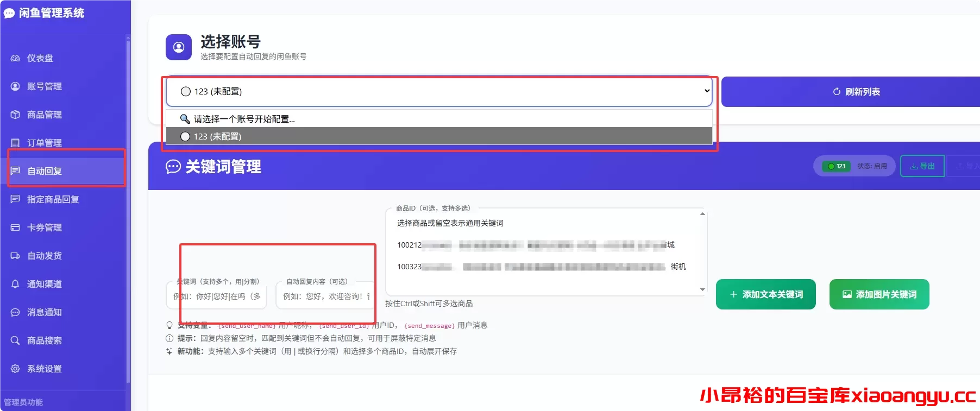Click 刷新列表 button

pos(851,92)
